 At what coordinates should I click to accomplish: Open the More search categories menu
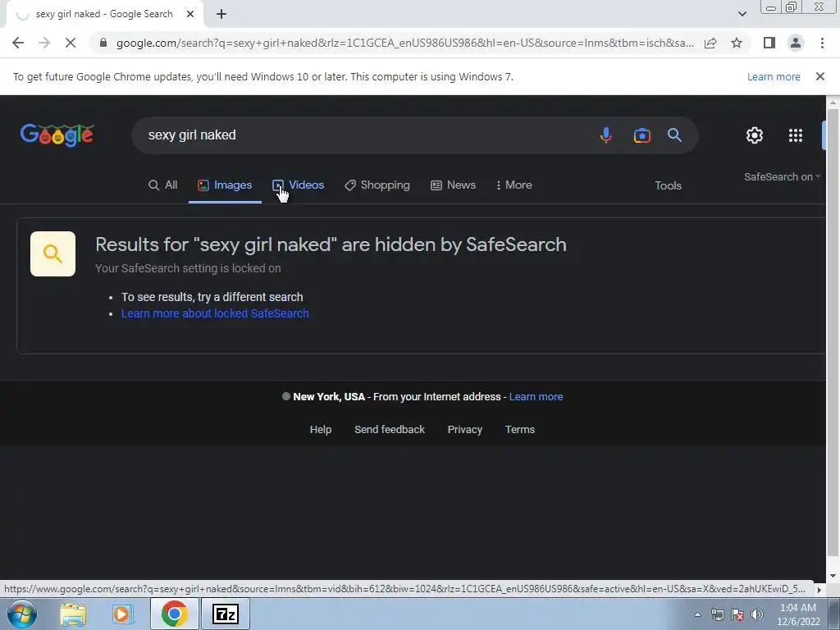coord(514,185)
